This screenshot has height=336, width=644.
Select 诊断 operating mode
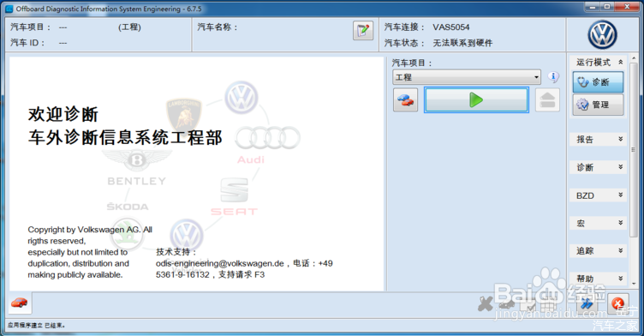(598, 81)
